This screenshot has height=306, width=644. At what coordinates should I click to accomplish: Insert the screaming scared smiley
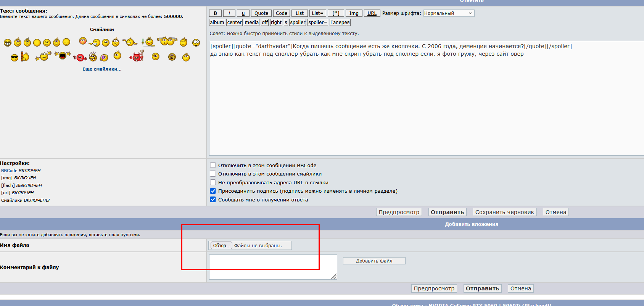pos(172,57)
